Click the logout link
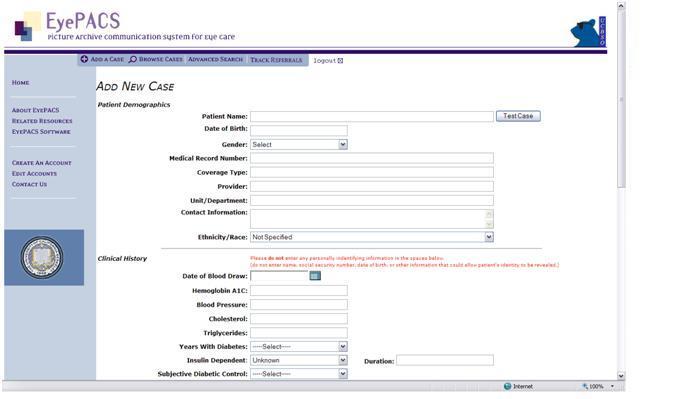The image size is (683, 399). pyautogui.click(x=325, y=61)
